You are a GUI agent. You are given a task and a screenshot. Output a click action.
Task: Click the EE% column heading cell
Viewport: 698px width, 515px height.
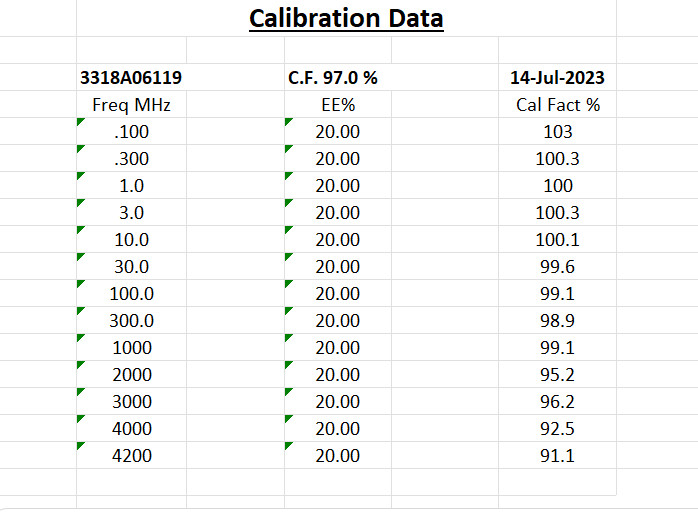click(x=337, y=104)
